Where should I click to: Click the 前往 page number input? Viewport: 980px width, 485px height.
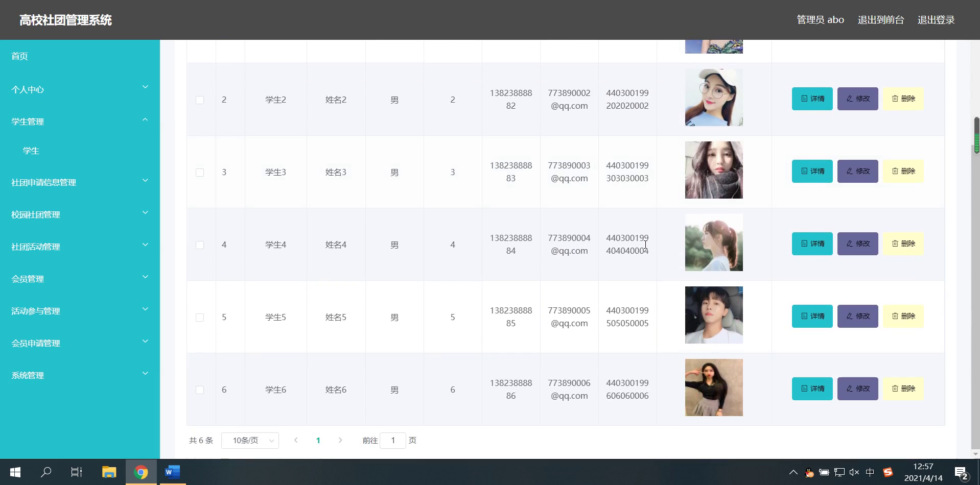[x=393, y=440]
